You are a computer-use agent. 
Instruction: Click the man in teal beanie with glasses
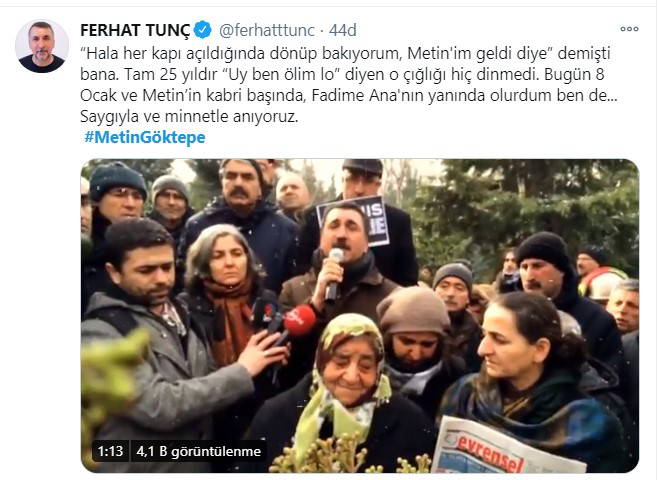116,193
